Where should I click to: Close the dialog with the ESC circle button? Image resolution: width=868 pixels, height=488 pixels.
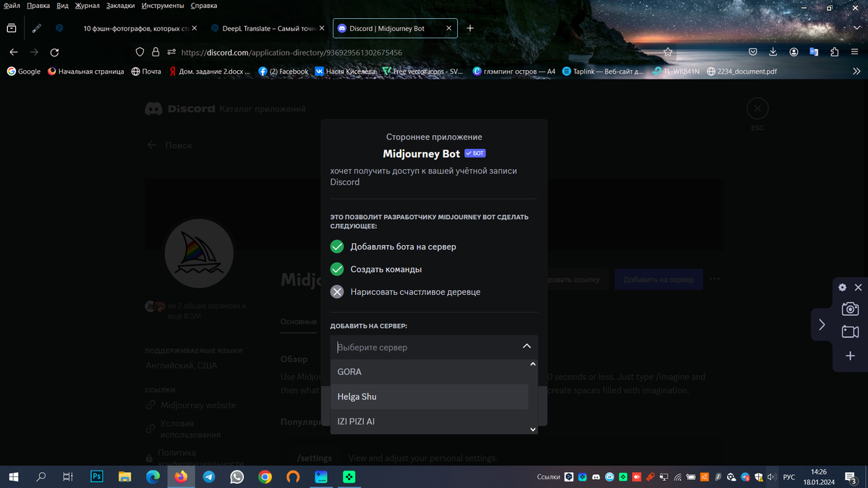[757, 109]
